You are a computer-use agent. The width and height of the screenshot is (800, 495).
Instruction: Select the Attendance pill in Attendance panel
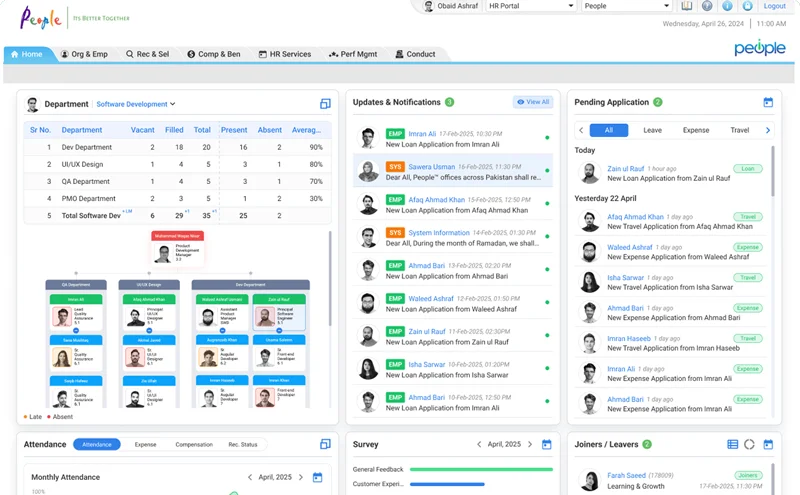97,444
